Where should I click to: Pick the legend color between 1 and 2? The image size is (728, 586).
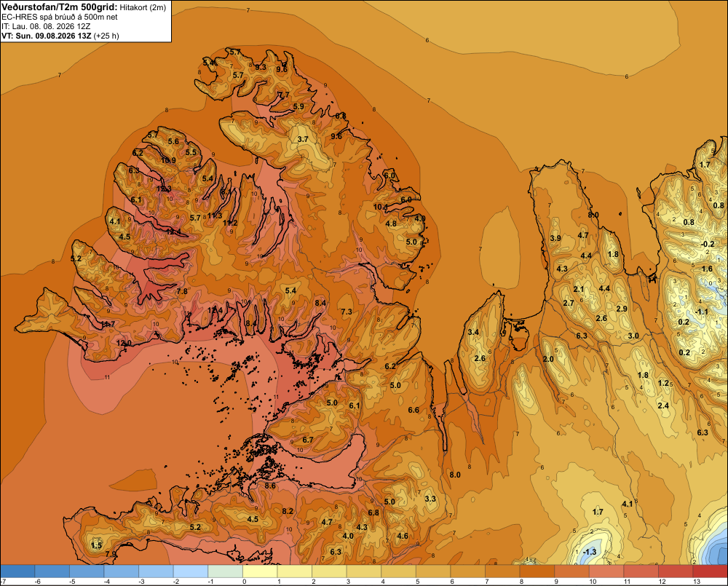point(295,571)
